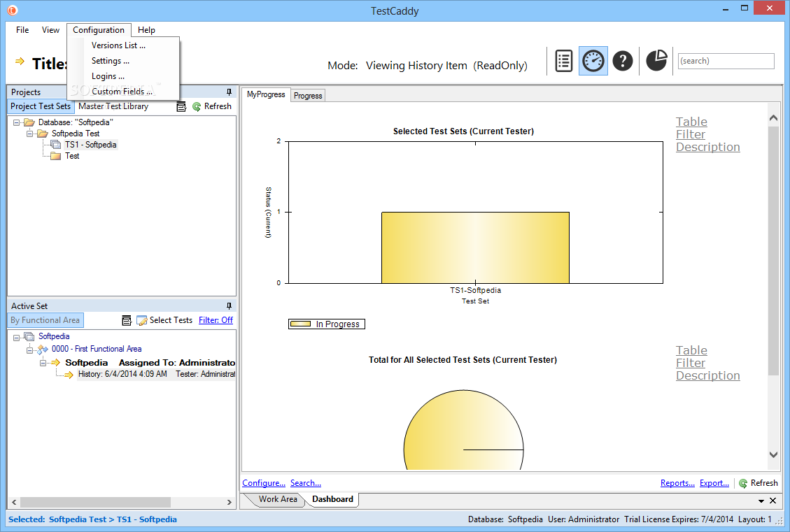The width and height of the screenshot is (790, 532).
Task: Click the TS1 - Softpedia test set icon
Action: (55, 145)
